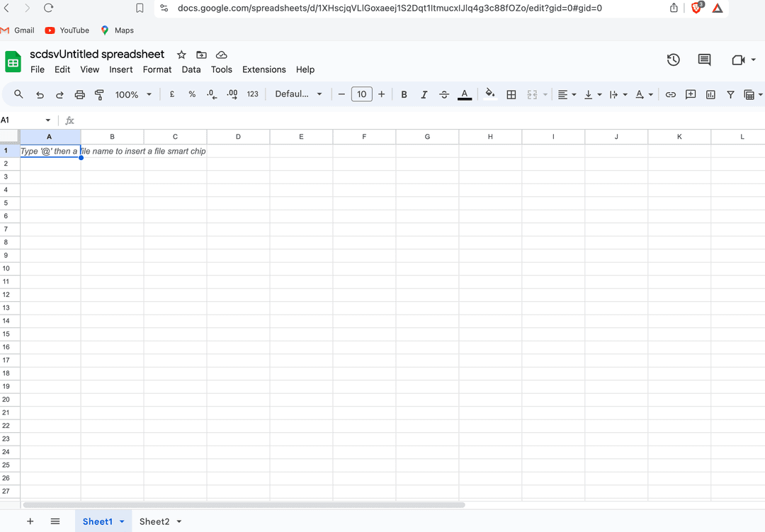Add a new sheet with plus button
This screenshot has width=765, height=532.
[30, 521]
